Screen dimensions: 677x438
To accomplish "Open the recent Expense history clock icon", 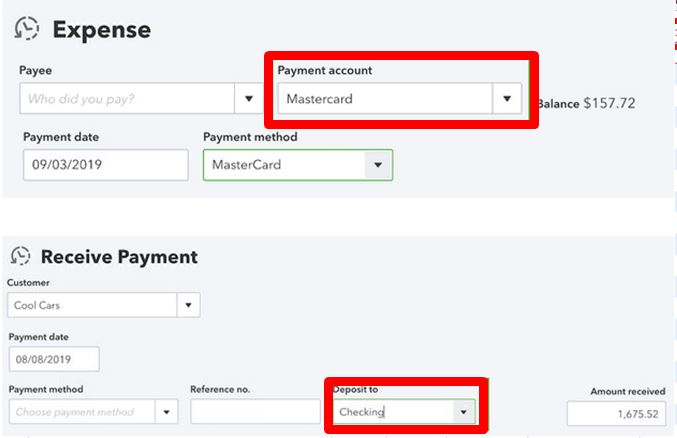I will point(26,29).
